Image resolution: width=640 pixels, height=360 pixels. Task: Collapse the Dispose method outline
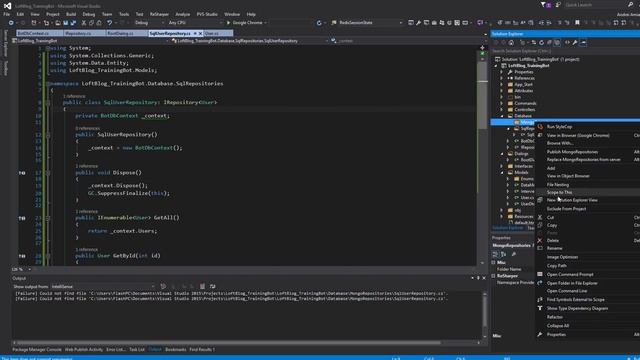click(48, 173)
